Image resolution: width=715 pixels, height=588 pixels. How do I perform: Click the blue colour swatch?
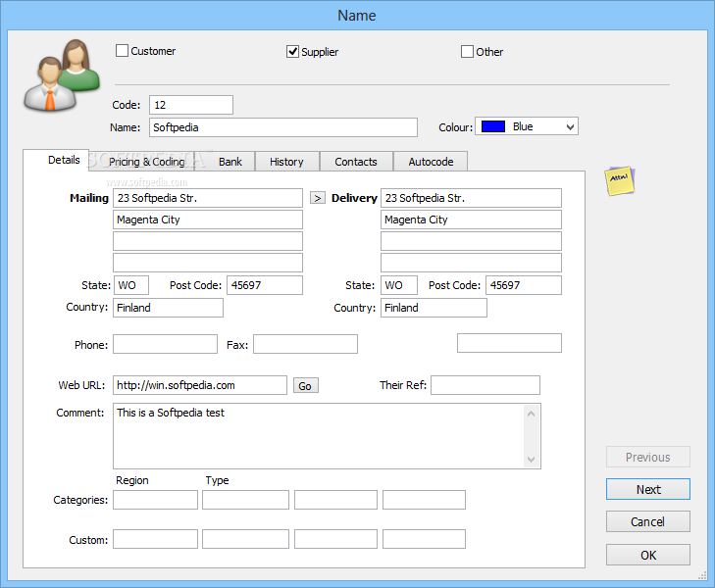click(x=493, y=126)
